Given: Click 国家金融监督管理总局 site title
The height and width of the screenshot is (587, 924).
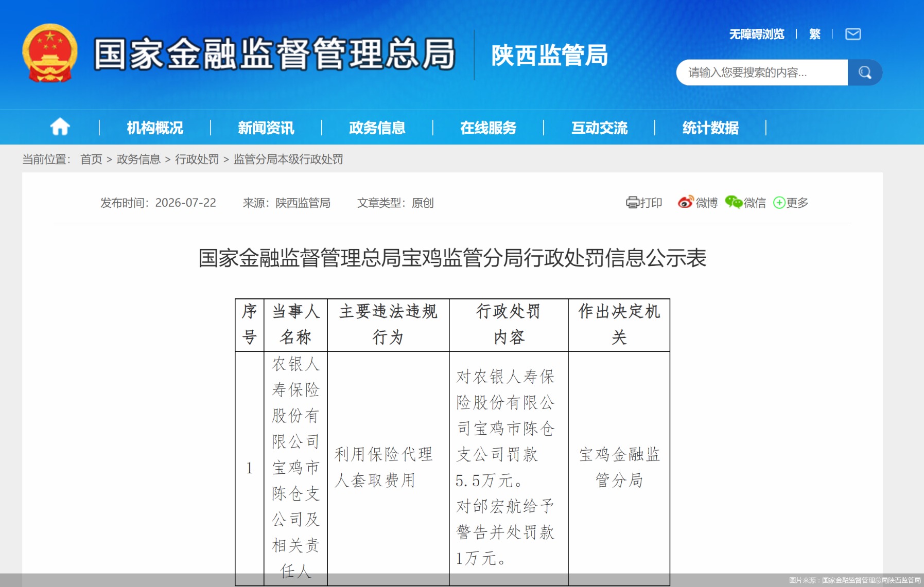Looking at the screenshot, I should (x=275, y=54).
